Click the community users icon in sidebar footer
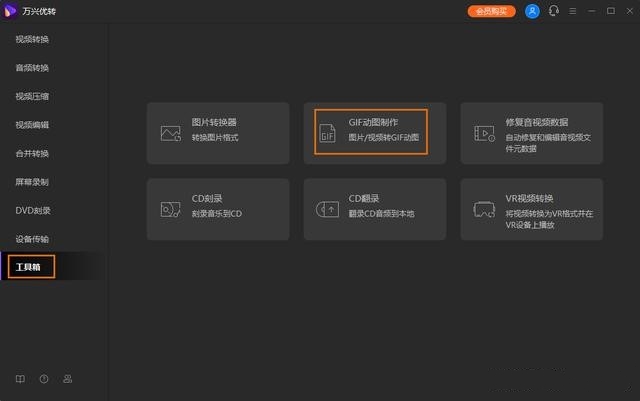 68,379
